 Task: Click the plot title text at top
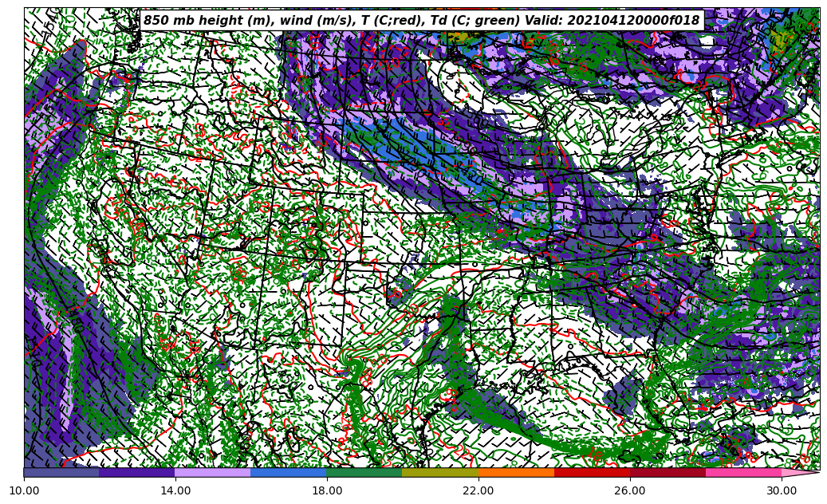[x=421, y=21]
